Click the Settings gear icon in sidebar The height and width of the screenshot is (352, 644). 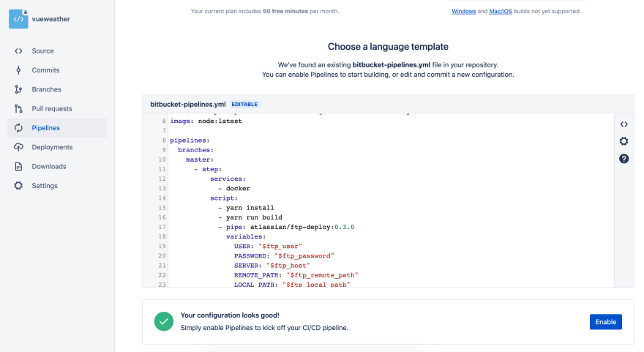[18, 186]
